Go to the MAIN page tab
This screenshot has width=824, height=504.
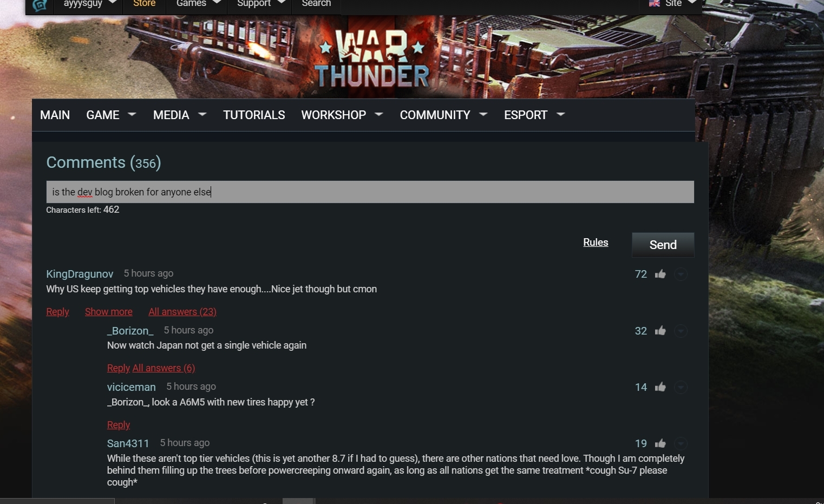pyautogui.click(x=55, y=115)
